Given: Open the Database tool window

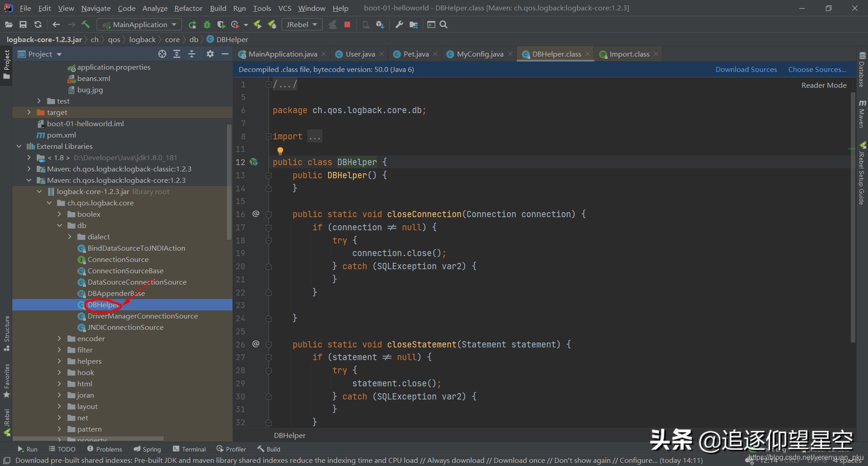Looking at the screenshot, I should click(x=862, y=69).
